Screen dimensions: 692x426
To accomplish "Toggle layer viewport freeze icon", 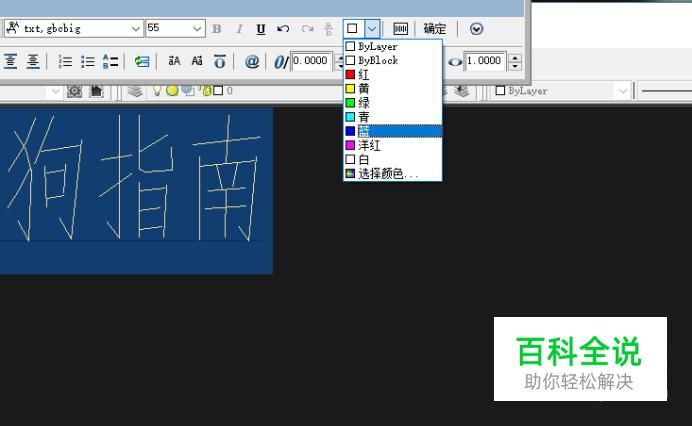I will click(x=188, y=91).
